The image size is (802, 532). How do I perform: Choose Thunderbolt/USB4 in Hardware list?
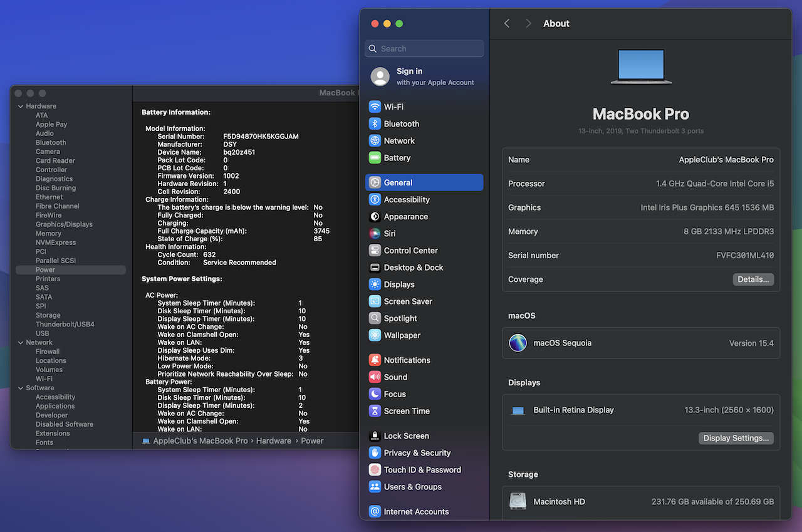click(65, 324)
